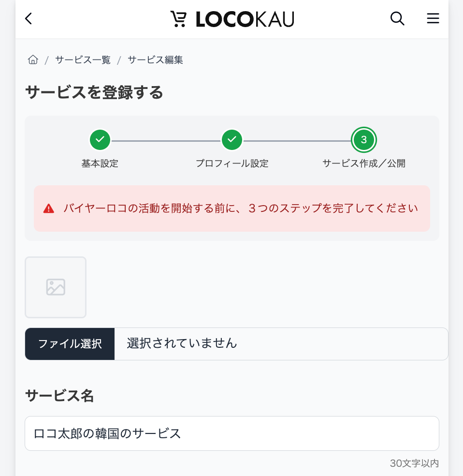Viewport: 463px width, 476px height.
Task: Click the progress connector between steps 2 and 3
Action: tap(298, 140)
